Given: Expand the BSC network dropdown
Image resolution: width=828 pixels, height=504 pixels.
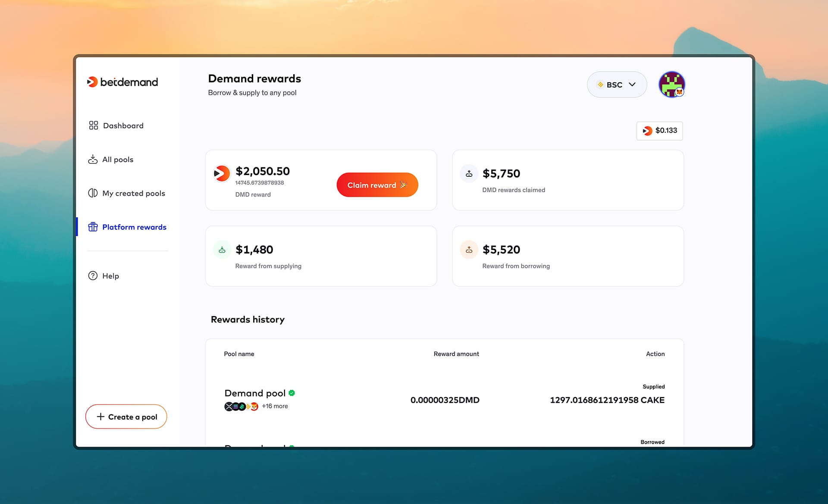Looking at the screenshot, I should point(616,84).
